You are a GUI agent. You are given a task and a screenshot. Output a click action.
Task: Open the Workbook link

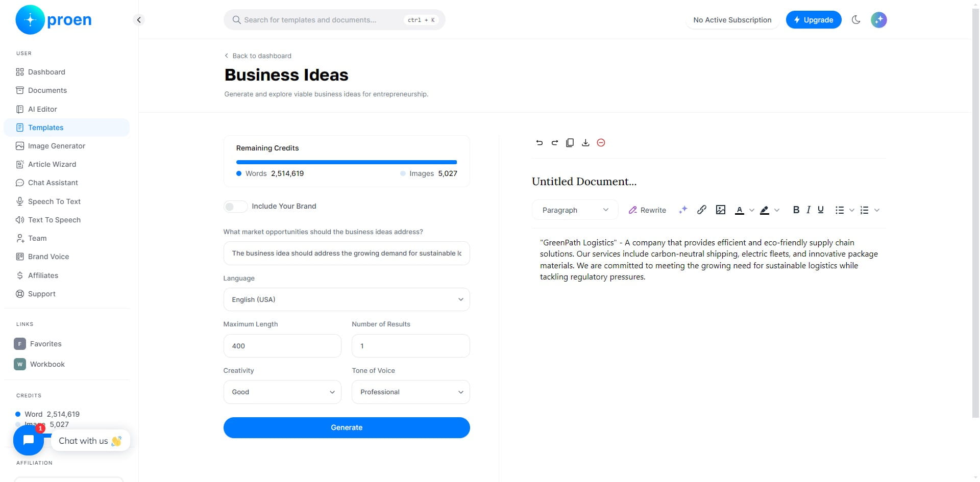[x=39, y=364]
